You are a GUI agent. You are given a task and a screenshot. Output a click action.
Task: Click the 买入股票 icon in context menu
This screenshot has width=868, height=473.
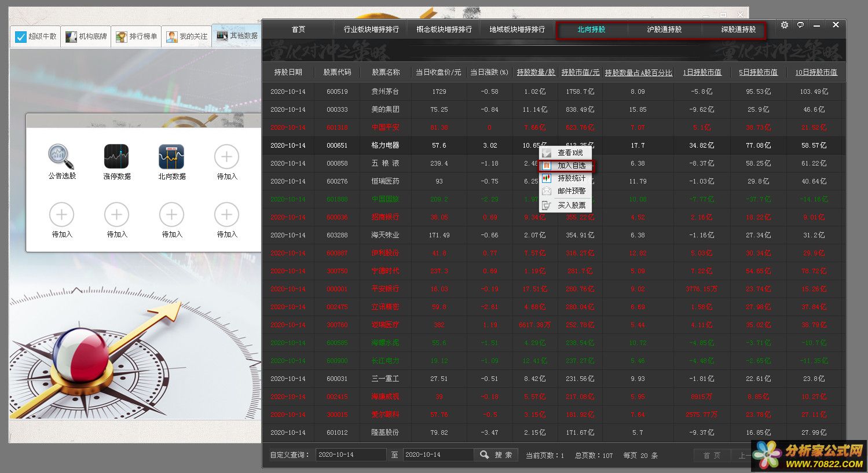547,205
